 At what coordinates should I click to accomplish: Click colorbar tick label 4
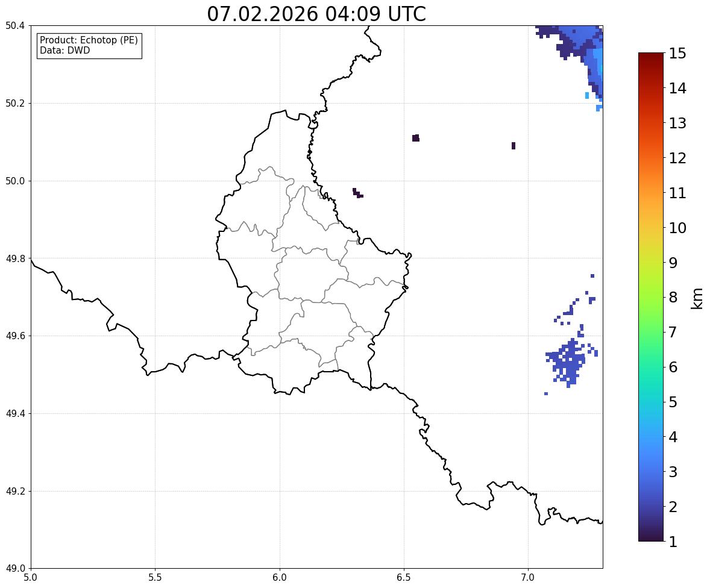[673, 437]
